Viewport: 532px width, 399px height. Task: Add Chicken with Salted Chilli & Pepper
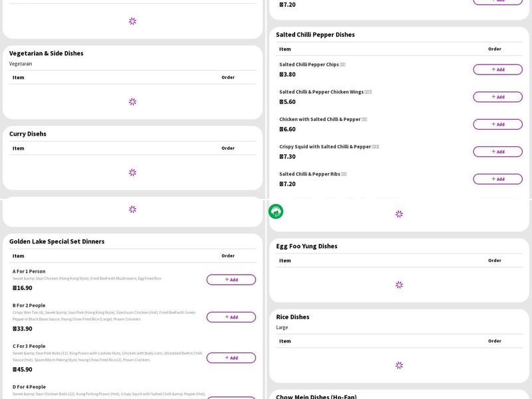coord(497,124)
